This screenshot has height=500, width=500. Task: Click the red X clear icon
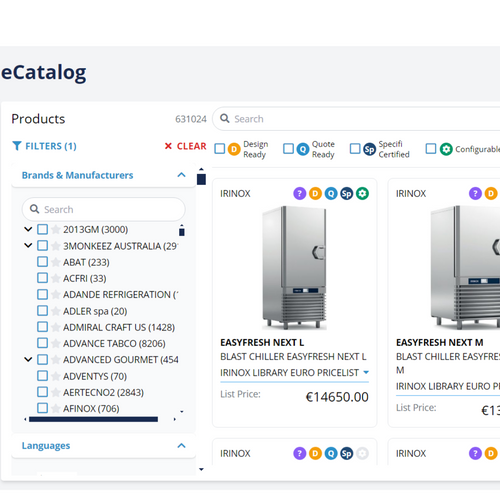[168, 146]
